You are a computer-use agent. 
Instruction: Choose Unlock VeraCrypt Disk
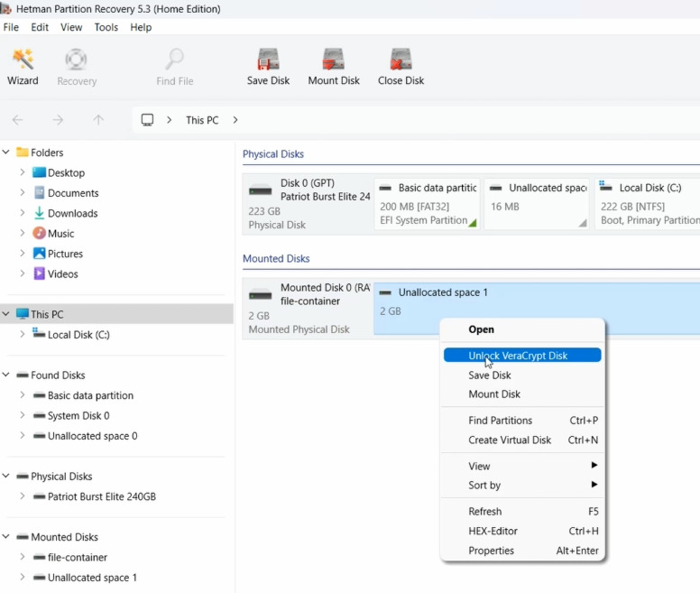pyautogui.click(x=522, y=356)
